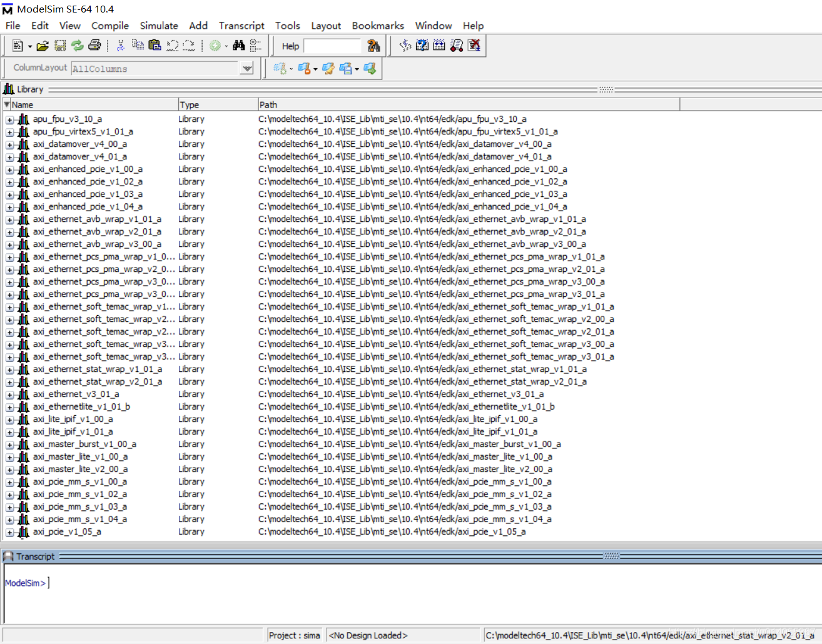Click the Redo toolbar icon
The width and height of the screenshot is (822, 644).
(x=189, y=46)
